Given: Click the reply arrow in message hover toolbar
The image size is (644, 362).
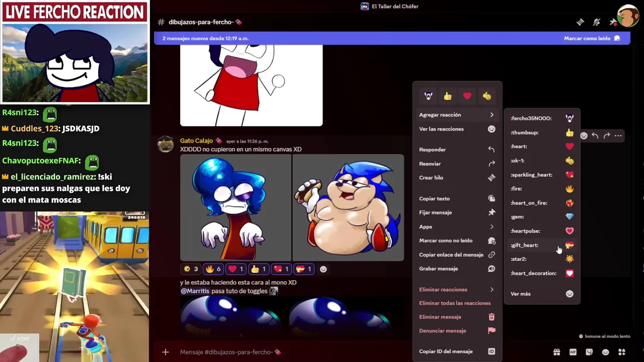Looking at the screenshot, I should [595, 135].
